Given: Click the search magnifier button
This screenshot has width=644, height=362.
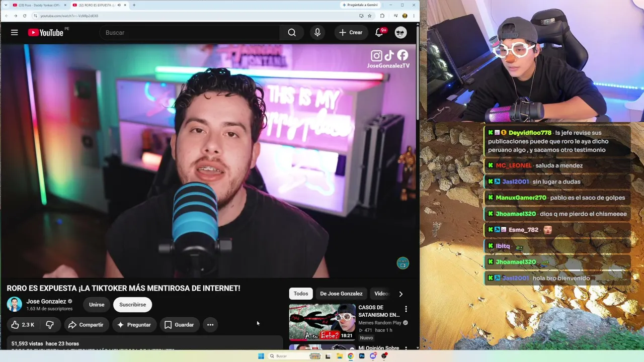Looking at the screenshot, I should 292,33.
